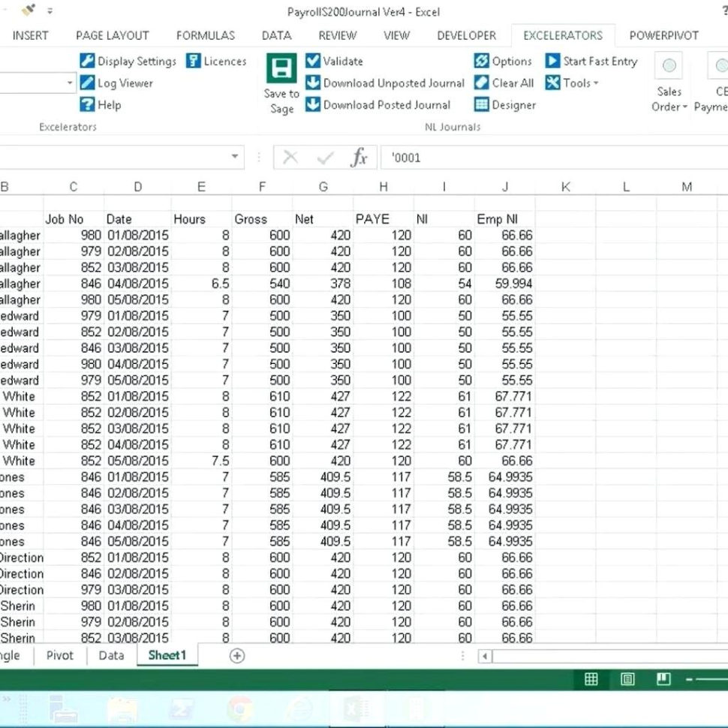
Task: Click the Tools crossed-wrench icon
Action: point(552,83)
